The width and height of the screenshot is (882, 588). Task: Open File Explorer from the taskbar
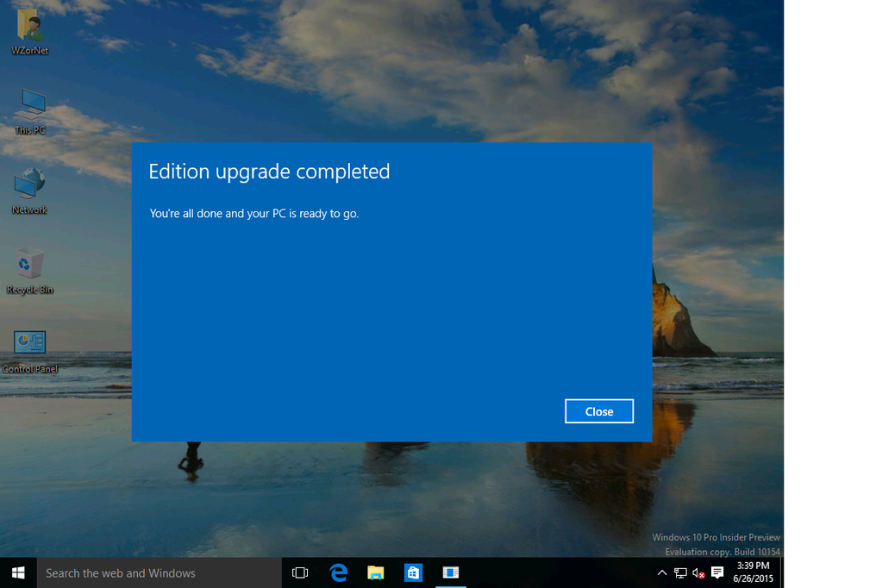pos(376,572)
